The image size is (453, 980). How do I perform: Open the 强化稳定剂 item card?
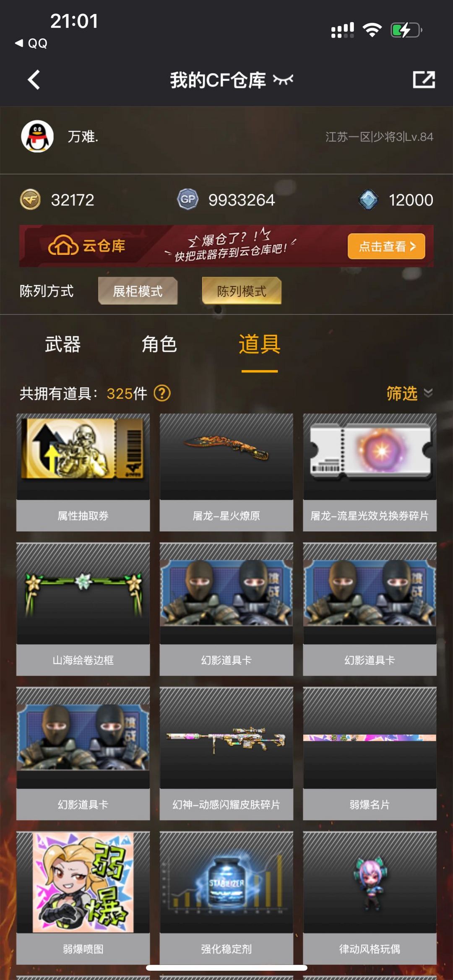(x=226, y=898)
